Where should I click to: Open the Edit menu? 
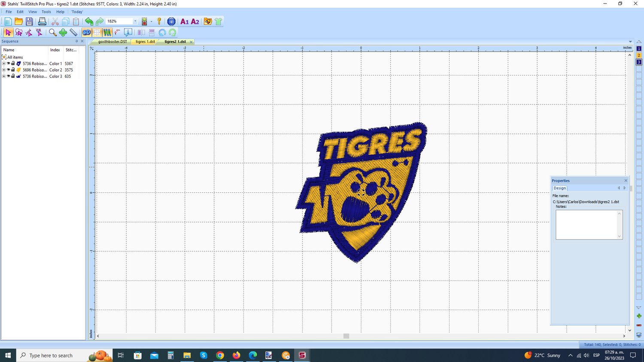coord(20,12)
